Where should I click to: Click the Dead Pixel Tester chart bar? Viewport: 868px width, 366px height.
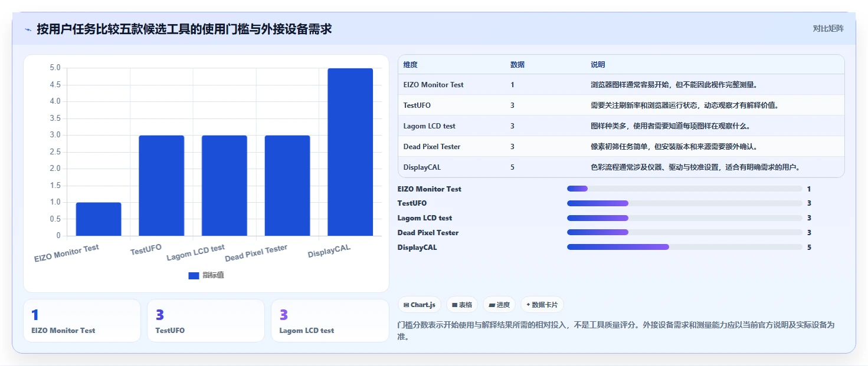[x=287, y=186]
